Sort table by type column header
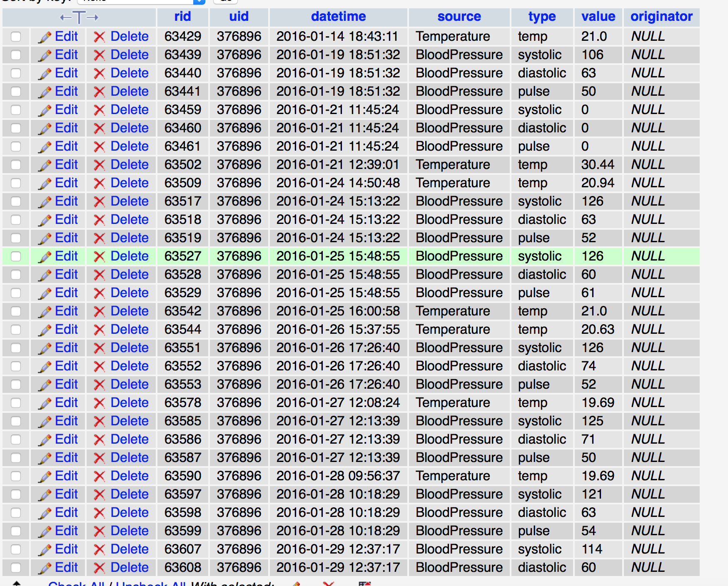The width and height of the screenshot is (728, 586). 542,16
